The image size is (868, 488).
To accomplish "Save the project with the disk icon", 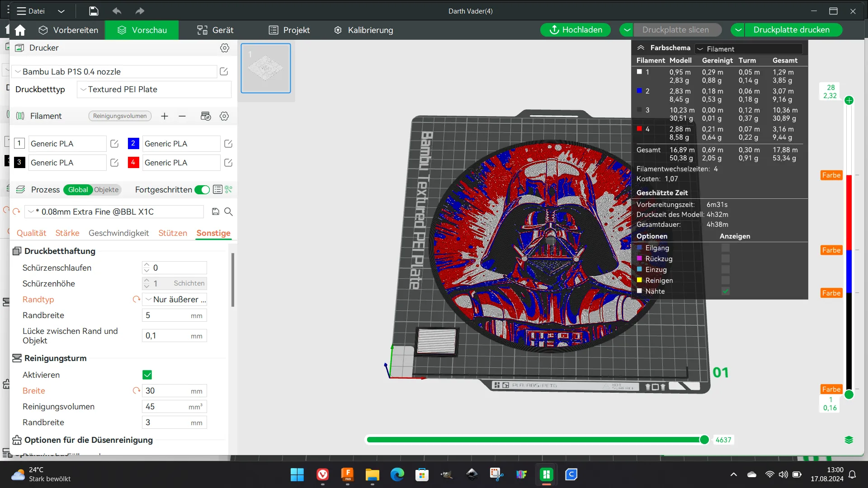I will coord(94,11).
